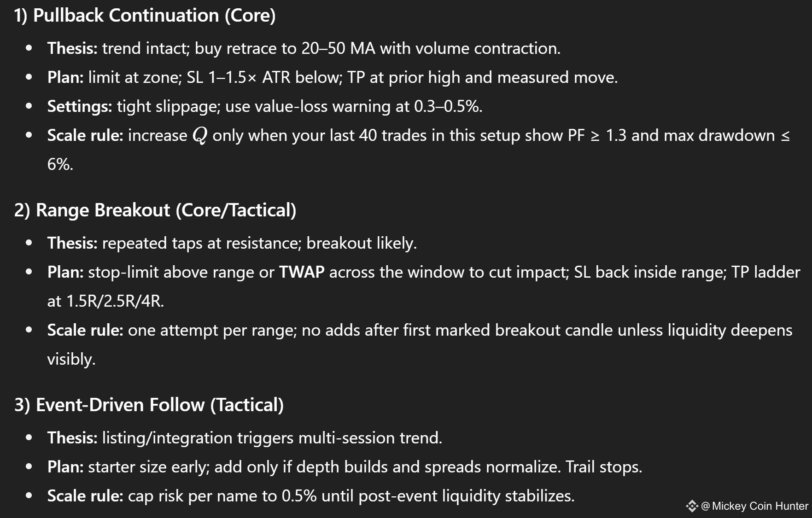Click the Mickey Coin Hunter watermark name
The height and width of the screenshot is (518, 812).
point(759,506)
